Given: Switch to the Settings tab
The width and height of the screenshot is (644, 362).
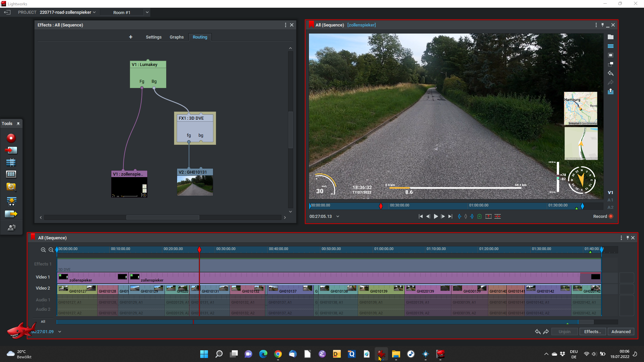Looking at the screenshot, I should (154, 37).
